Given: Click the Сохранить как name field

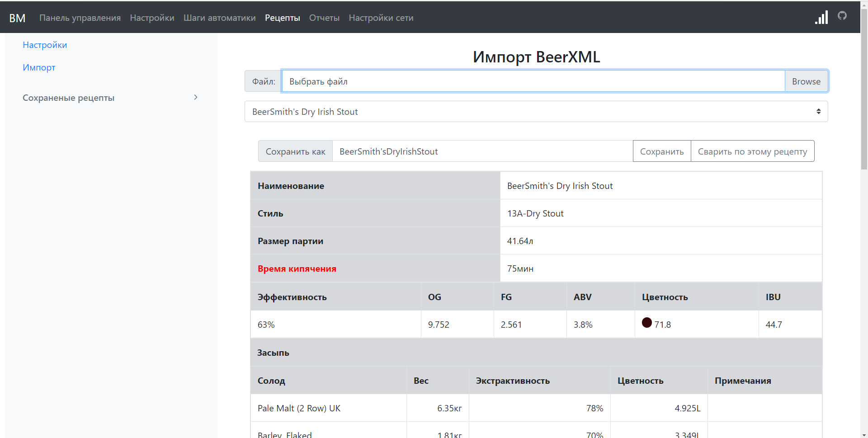Looking at the screenshot, I should pos(482,151).
